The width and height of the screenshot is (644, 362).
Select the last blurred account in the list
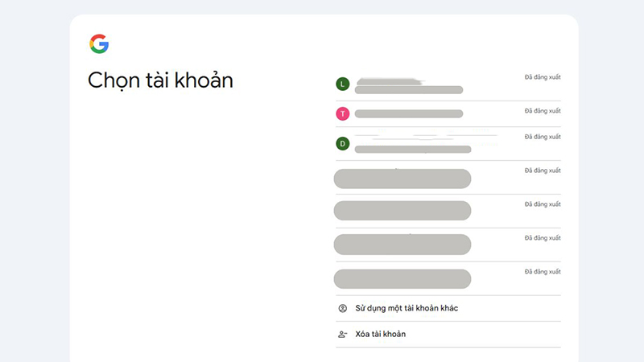(402, 278)
